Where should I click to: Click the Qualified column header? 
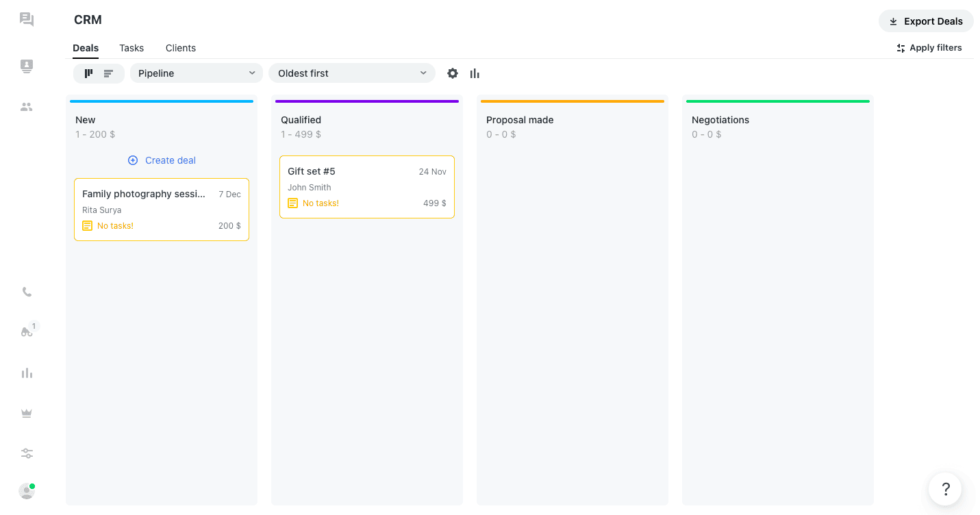click(x=301, y=120)
